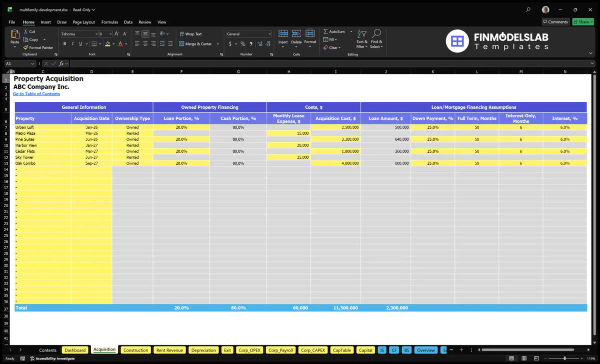The image size is (600, 364).
Task: Click Merge & Center
Action: [195, 44]
